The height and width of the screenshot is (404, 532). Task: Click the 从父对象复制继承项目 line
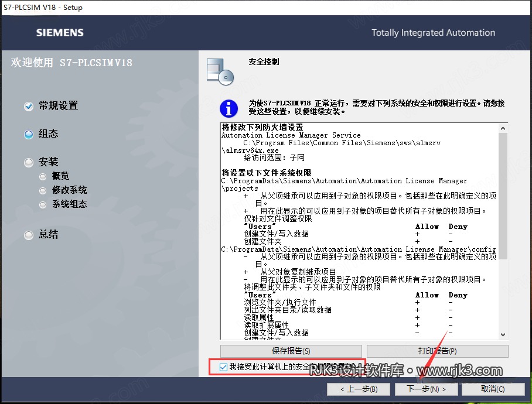point(298,272)
